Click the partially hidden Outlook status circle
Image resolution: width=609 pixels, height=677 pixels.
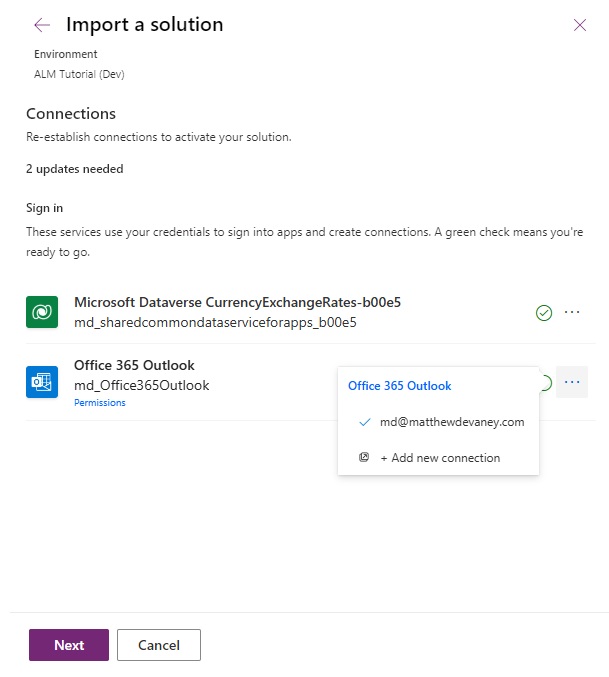546,383
